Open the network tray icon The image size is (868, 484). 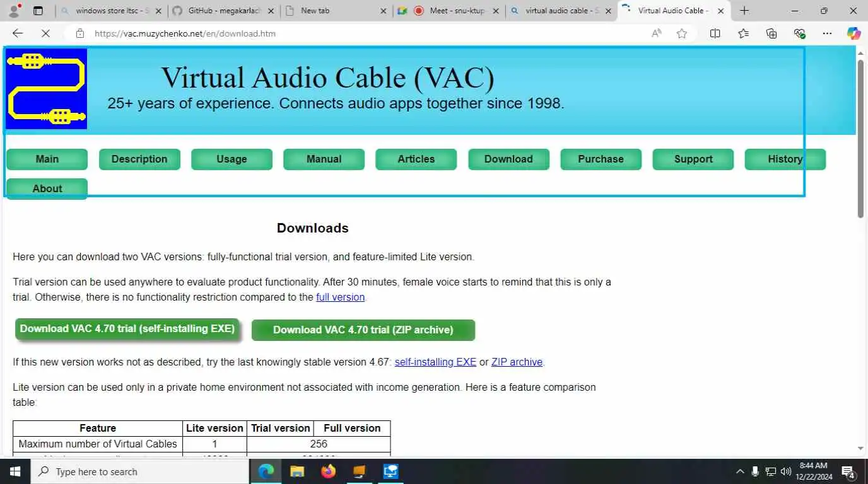click(770, 471)
